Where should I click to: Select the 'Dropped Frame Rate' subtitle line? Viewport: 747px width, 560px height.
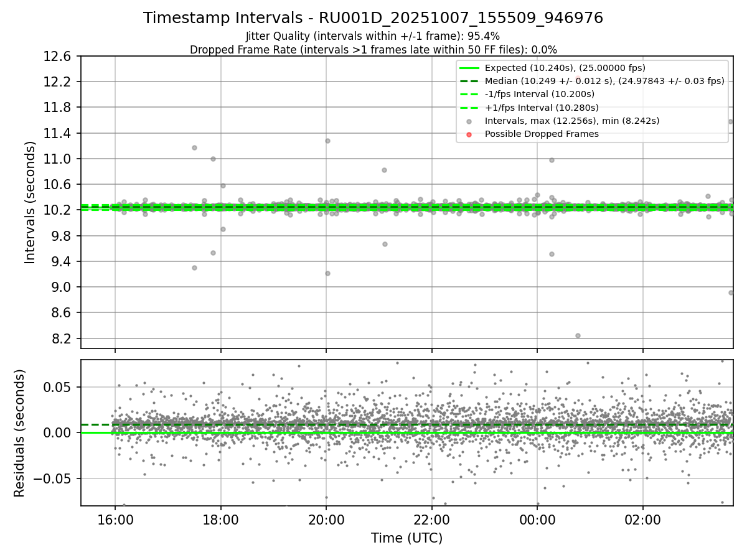tap(373, 50)
